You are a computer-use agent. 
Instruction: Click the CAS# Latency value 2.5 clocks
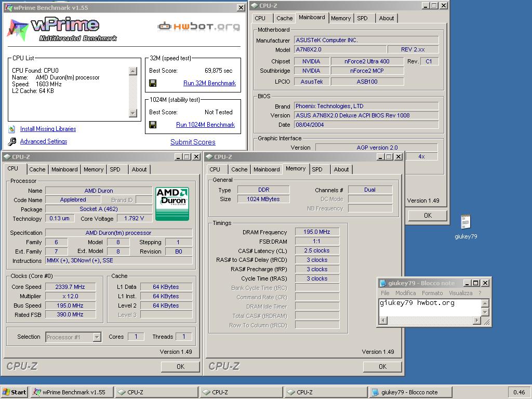[x=316, y=250]
